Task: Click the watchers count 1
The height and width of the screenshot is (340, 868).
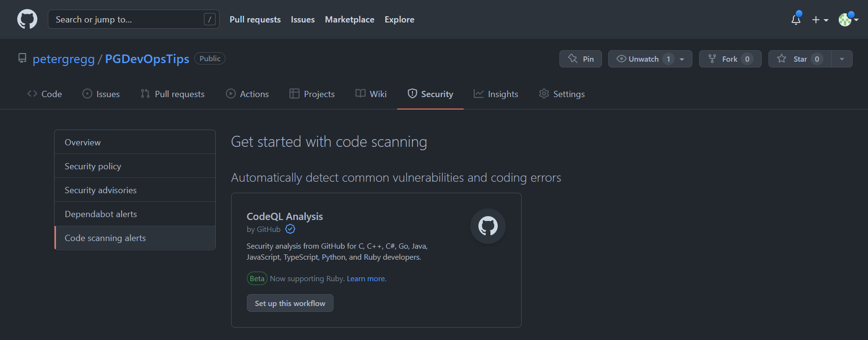Action: click(668, 59)
